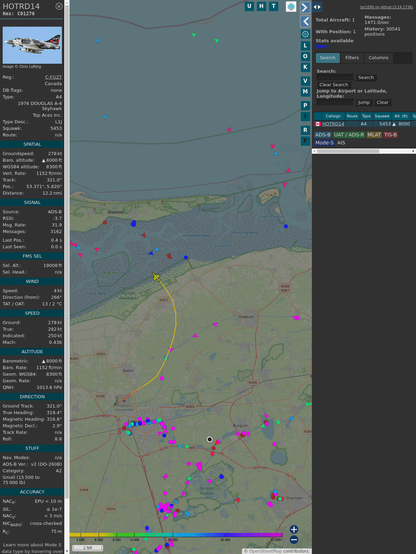
Task: Click the T map toggle button
Action: click(274, 6)
